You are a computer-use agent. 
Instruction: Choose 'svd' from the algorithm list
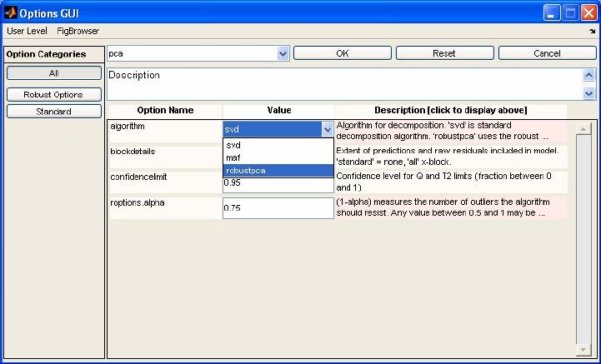[x=278, y=145]
